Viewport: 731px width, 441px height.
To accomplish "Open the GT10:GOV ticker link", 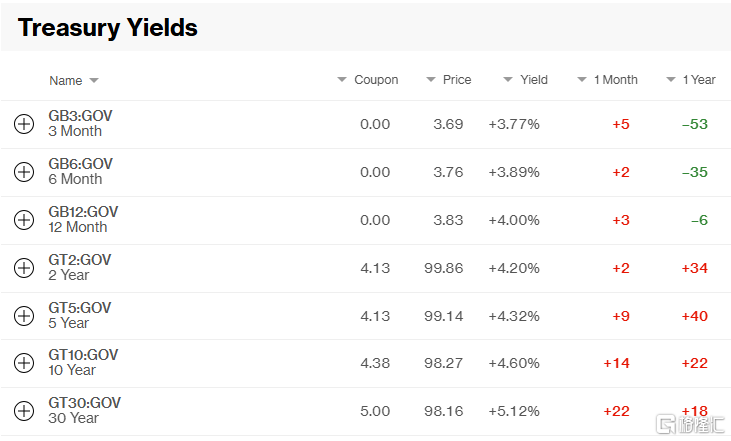I will [x=83, y=355].
